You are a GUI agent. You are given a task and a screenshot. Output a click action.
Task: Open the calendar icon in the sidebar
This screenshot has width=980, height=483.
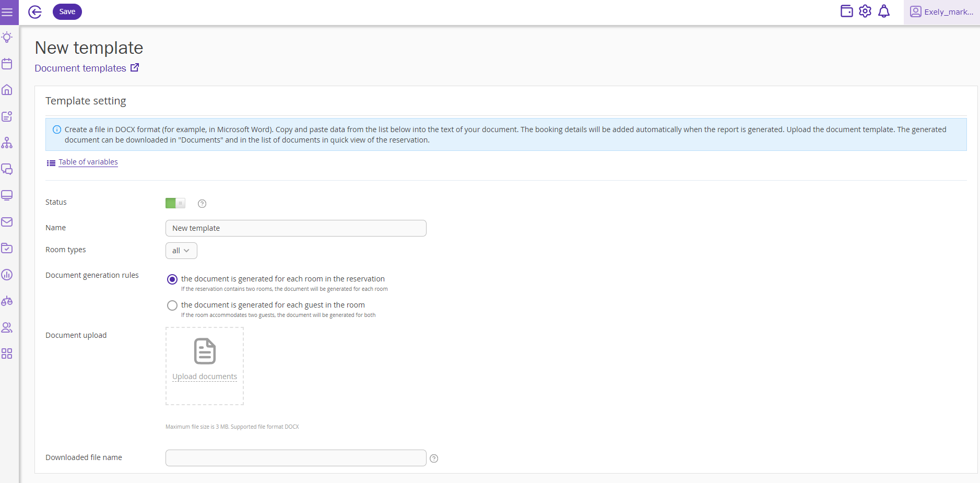7,63
